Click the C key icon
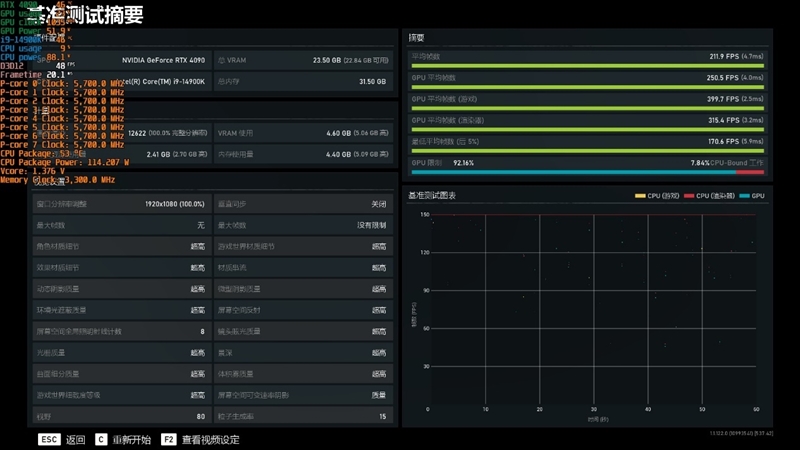This screenshot has width=800, height=450. coord(101,439)
